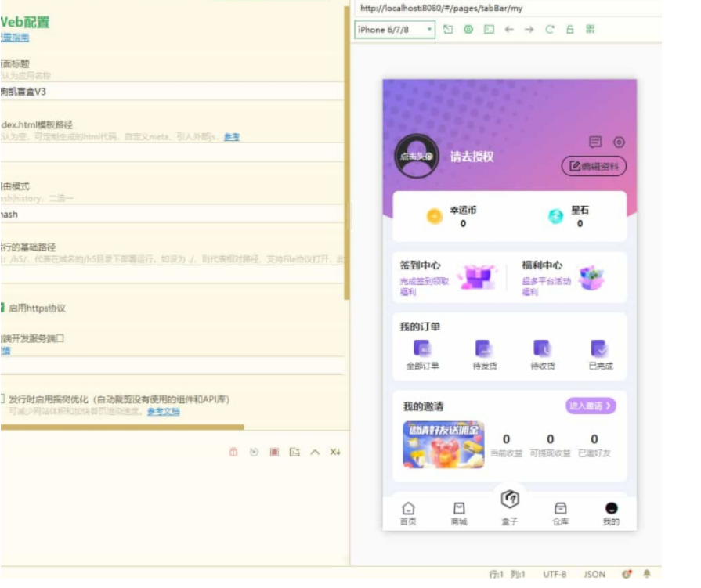Switch to the 我的 my tab
This screenshot has width=701, height=588.
(611, 514)
